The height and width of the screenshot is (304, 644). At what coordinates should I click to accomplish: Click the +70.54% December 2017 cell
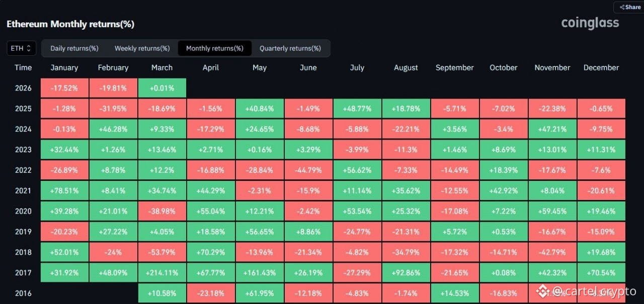pyautogui.click(x=601, y=273)
